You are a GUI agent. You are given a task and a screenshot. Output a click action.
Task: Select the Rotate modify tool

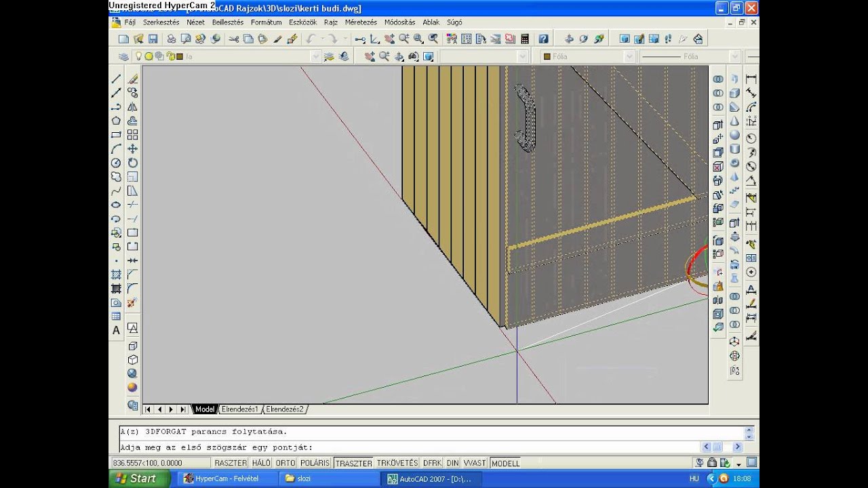click(133, 163)
